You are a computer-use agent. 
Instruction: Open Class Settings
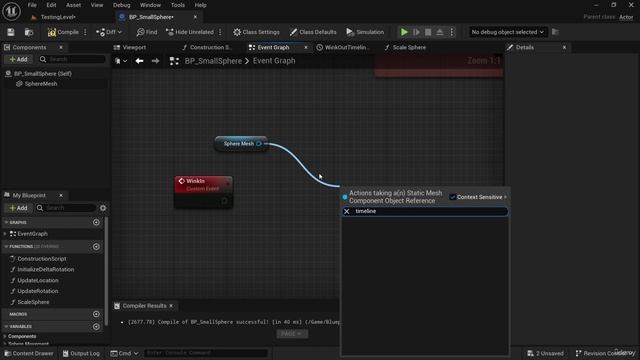(256, 32)
